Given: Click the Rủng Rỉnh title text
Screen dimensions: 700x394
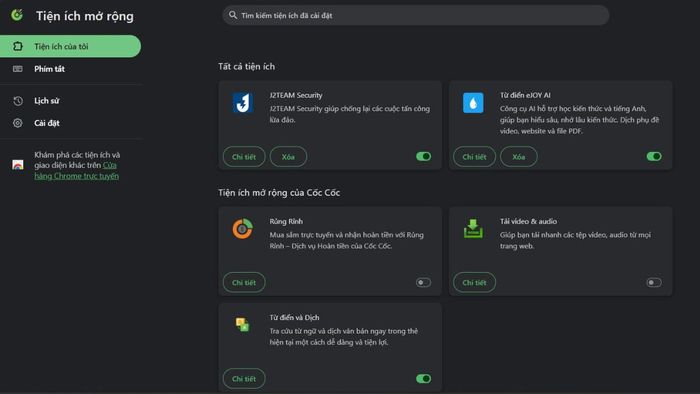Looking at the screenshot, I should click(286, 221).
